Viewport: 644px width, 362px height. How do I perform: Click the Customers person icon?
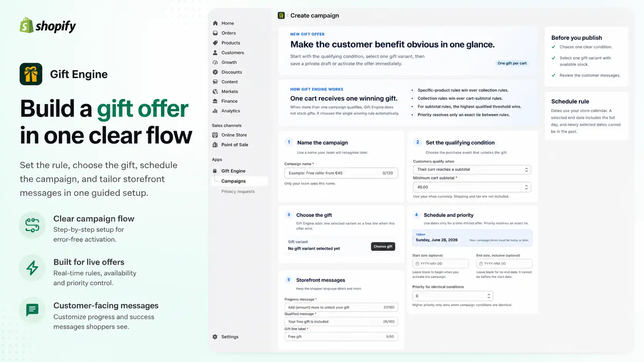215,53
